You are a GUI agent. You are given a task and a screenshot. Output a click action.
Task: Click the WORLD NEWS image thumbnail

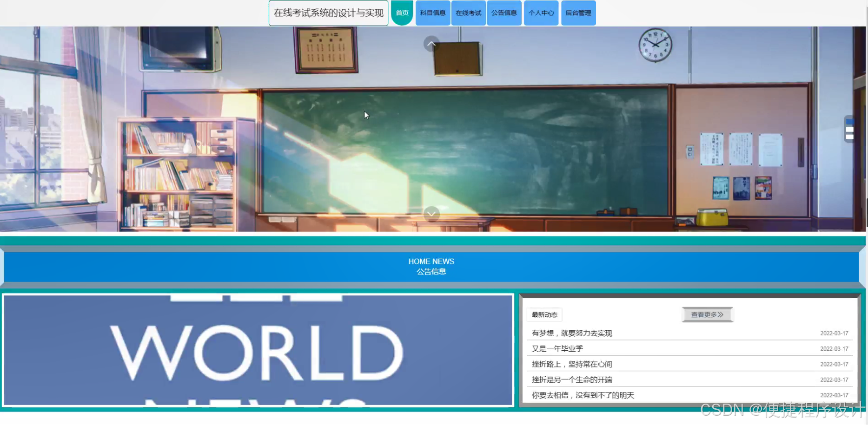tap(258, 350)
